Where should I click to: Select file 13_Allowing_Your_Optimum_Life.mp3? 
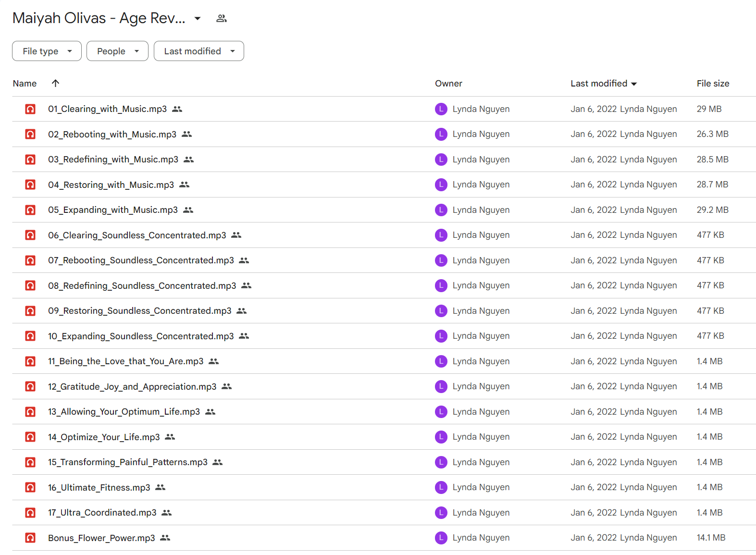click(124, 412)
